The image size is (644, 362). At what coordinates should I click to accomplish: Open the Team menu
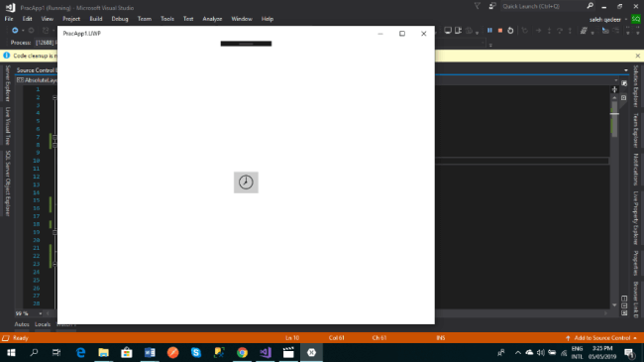click(x=145, y=19)
